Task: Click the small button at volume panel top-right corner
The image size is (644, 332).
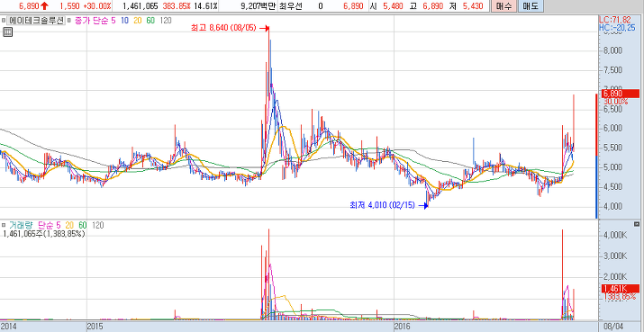Action: 637,224
